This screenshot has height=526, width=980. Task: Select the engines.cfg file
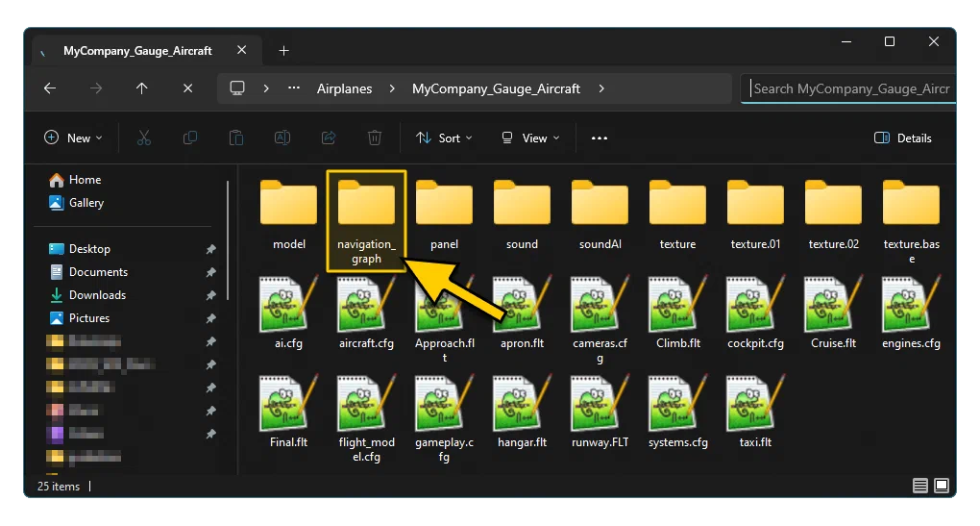tap(911, 313)
